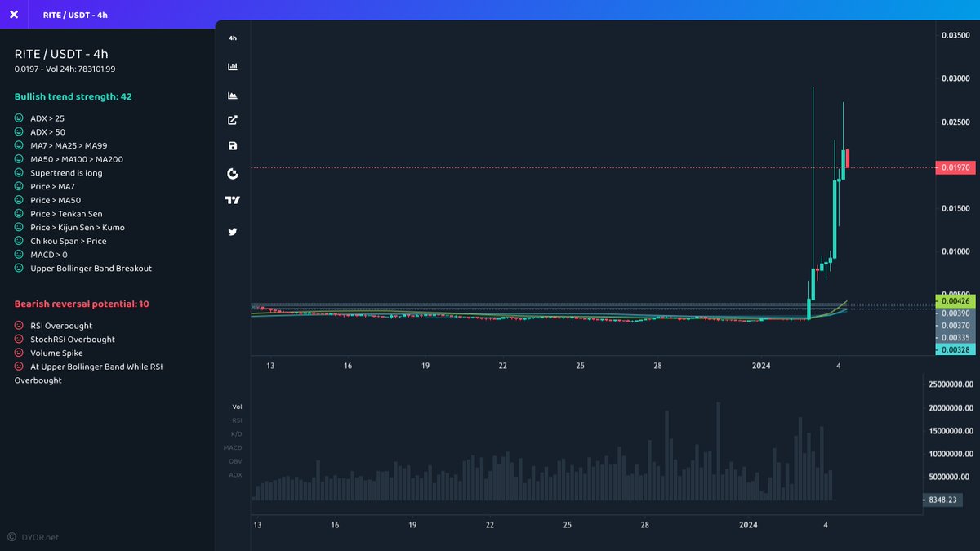Image resolution: width=980 pixels, height=551 pixels.
Task: Close the RITE / USDT panel with X
Action: pyautogui.click(x=14, y=15)
